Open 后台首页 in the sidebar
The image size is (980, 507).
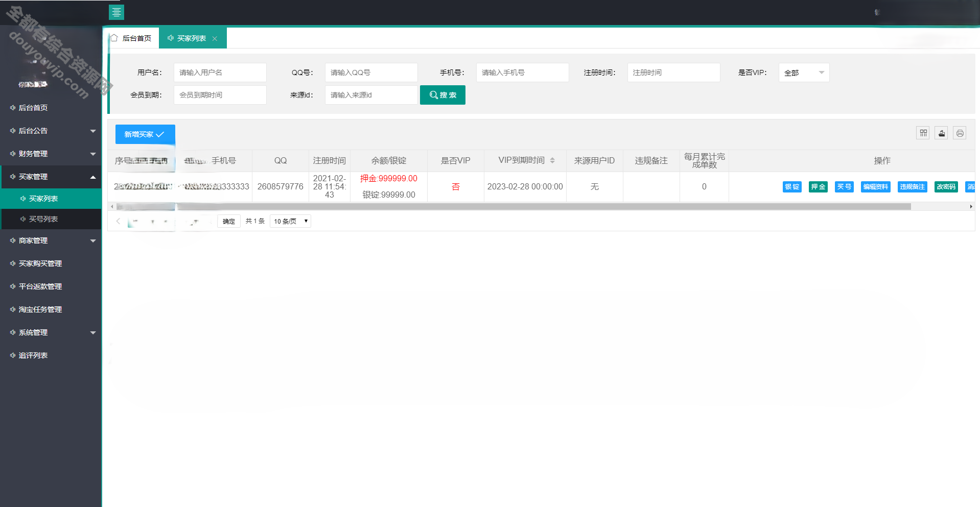click(x=51, y=108)
